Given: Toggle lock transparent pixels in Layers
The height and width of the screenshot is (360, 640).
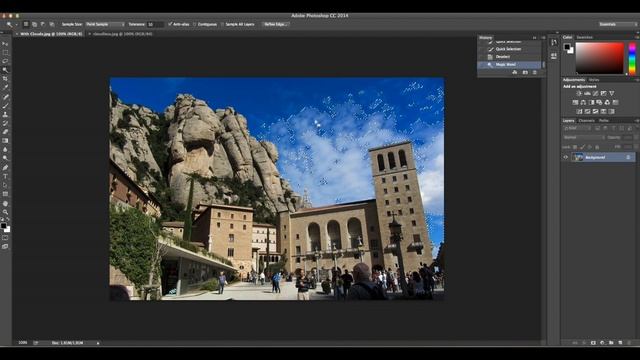Looking at the screenshot, I should tap(575, 147).
